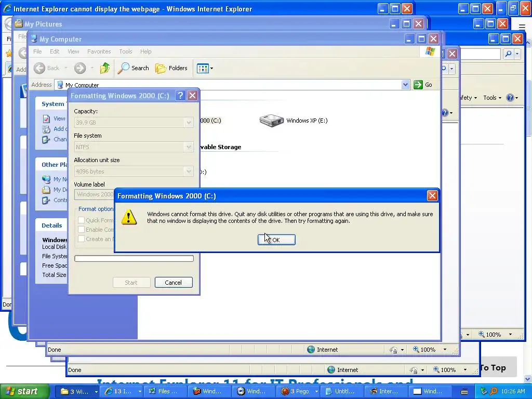Click the Internet zone globe in status bar
Image resolution: width=532 pixels, height=399 pixels.
(311, 350)
